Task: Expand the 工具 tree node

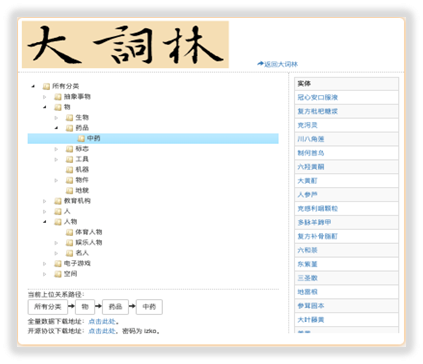Action: pyautogui.click(x=56, y=159)
